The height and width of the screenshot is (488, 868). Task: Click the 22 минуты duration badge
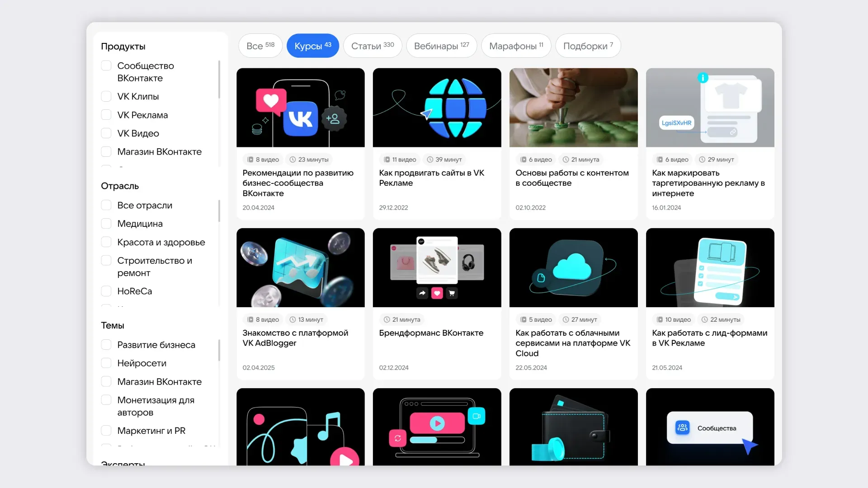coord(721,319)
